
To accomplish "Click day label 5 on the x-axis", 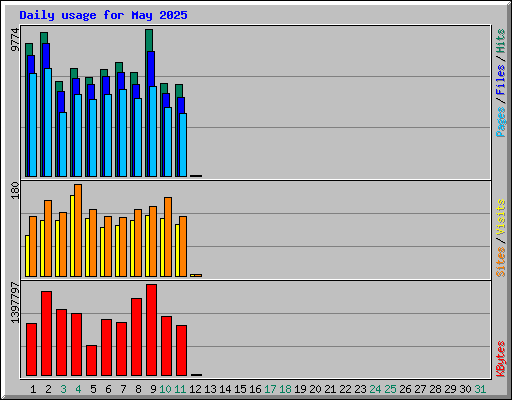I will pyautogui.click(x=93, y=389).
